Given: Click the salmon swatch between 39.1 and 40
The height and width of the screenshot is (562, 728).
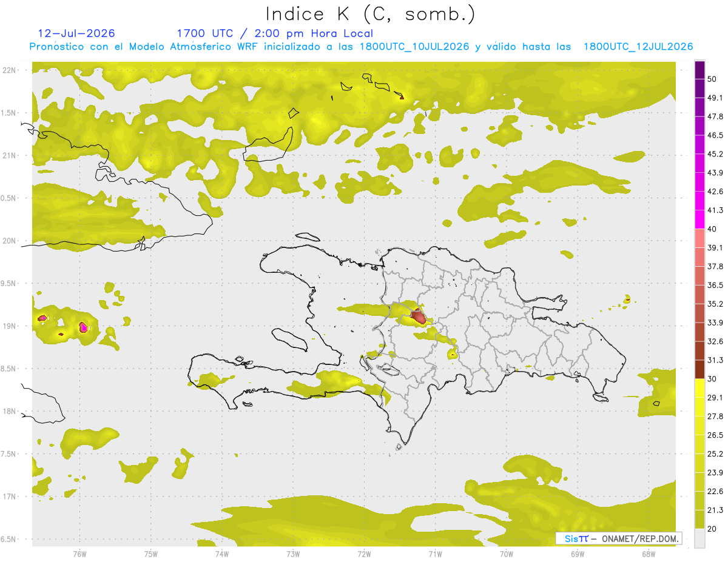Looking at the screenshot, I should pyautogui.click(x=699, y=238).
